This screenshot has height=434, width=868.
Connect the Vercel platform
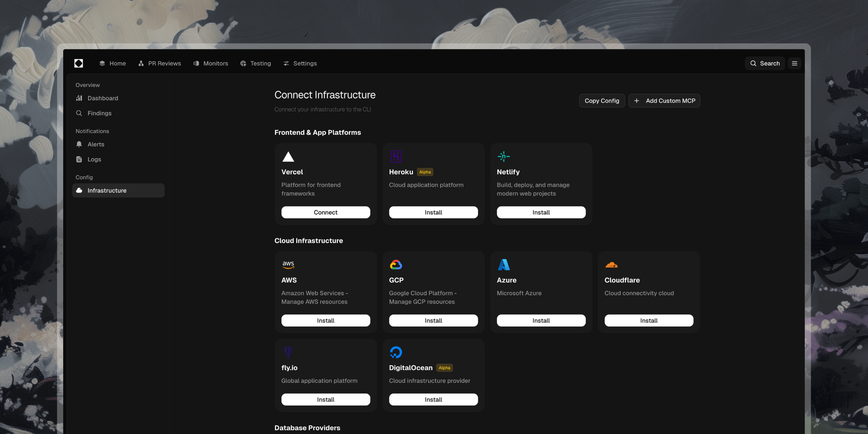[325, 212]
